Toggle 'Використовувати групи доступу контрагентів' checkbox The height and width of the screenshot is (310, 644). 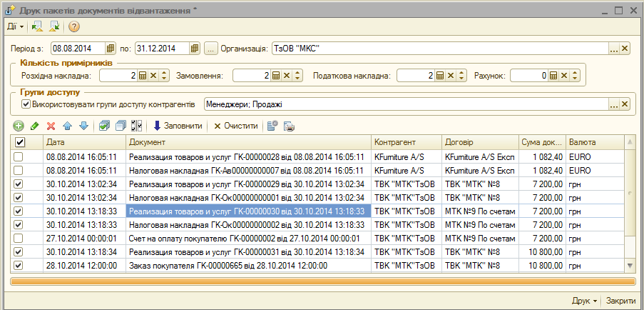tap(26, 104)
